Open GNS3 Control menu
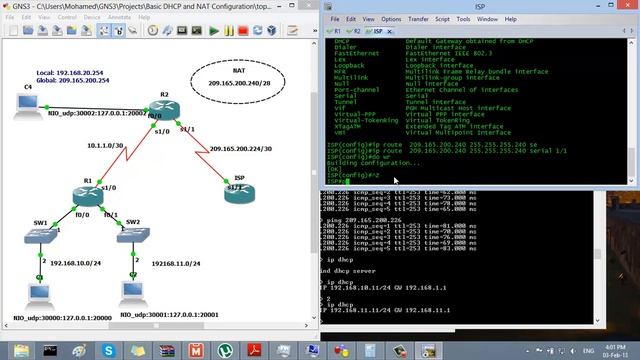The height and width of the screenshot is (360, 640). pyautogui.click(x=67, y=17)
